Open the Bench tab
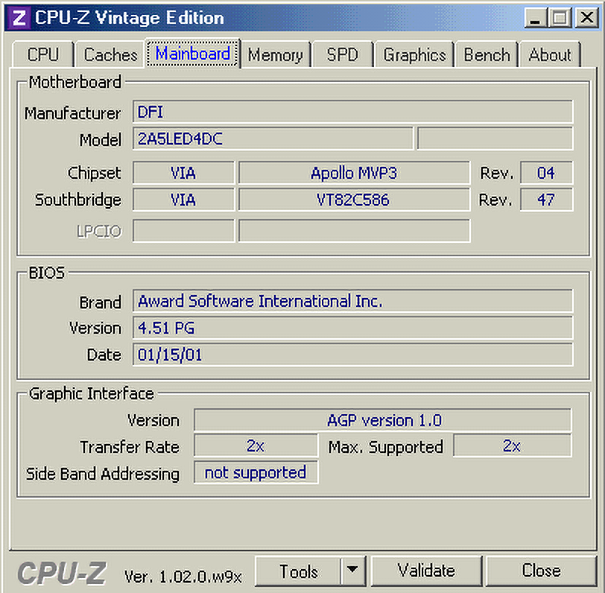Image resolution: width=605 pixels, height=593 pixels. (487, 55)
